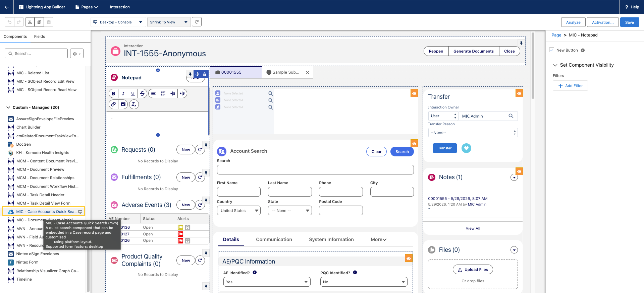Toggle italic formatting in Notepad
644x293 pixels.
point(123,94)
